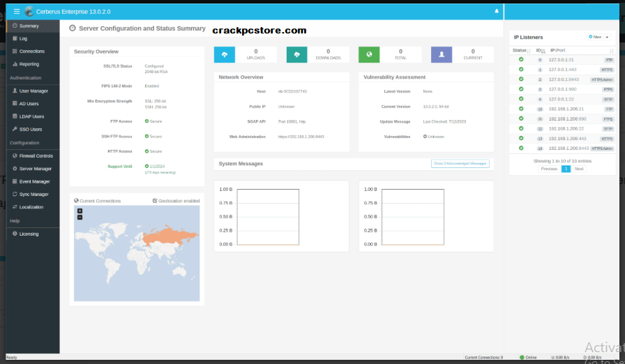This screenshot has height=364, width=625.
Task: Click the Vulnerabilities Unknown status
Action: pyautogui.click(x=434, y=137)
